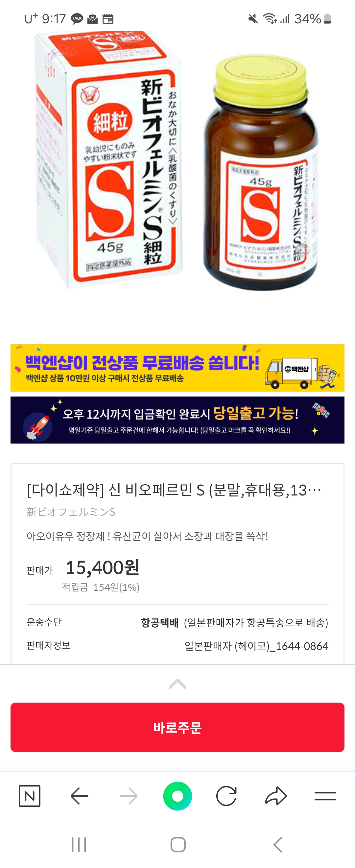The width and height of the screenshot is (355, 868).
Task: Open the yellow 무료배송 banner
Action: pyautogui.click(x=177, y=368)
